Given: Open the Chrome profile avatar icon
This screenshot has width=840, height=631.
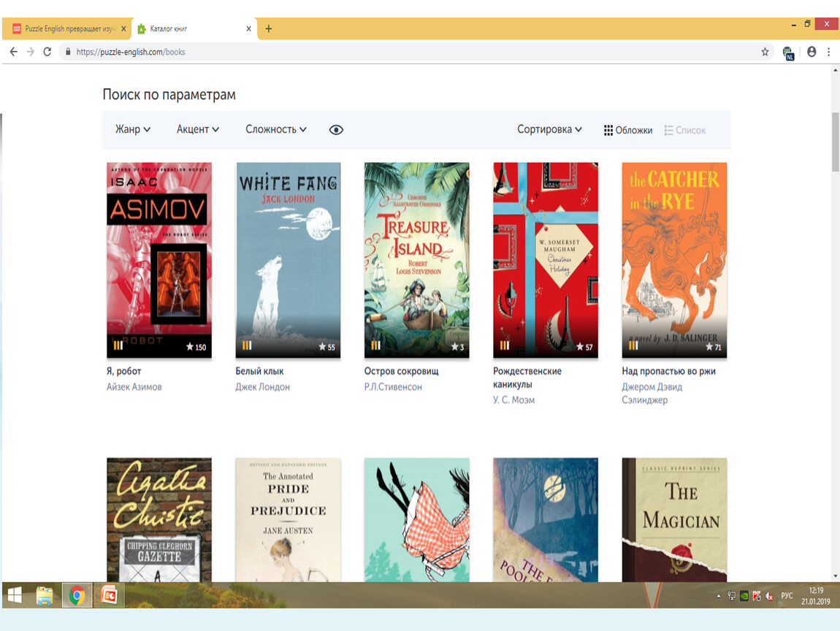Looking at the screenshot, I should point(812,52).
